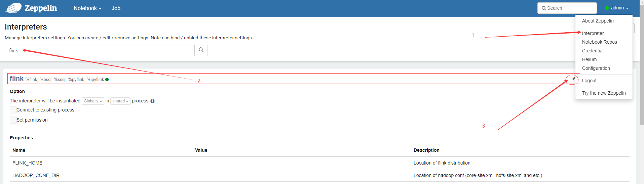Open Notebook Repos from menu

[x=600, y=42]
